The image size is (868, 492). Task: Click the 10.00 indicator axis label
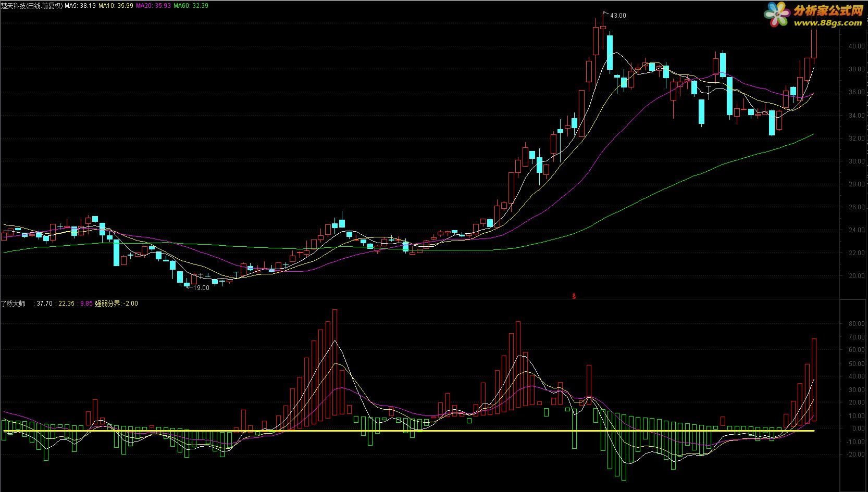tap(857, 416)
